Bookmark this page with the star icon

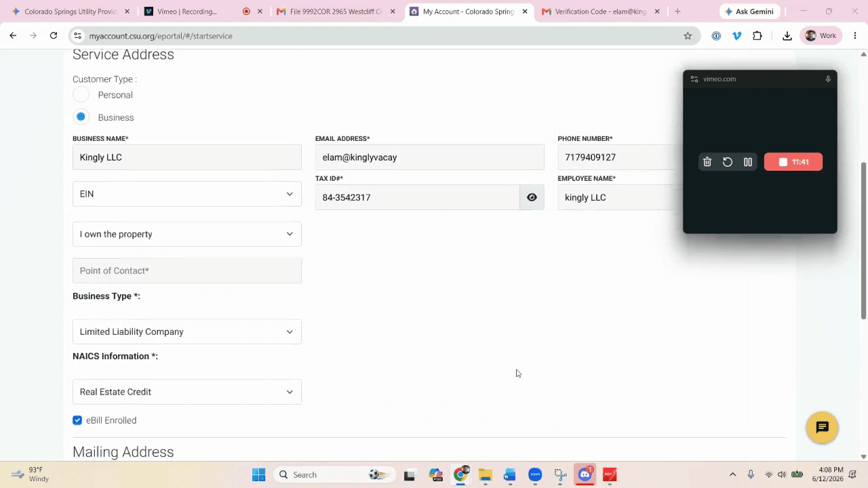(688, 36)
